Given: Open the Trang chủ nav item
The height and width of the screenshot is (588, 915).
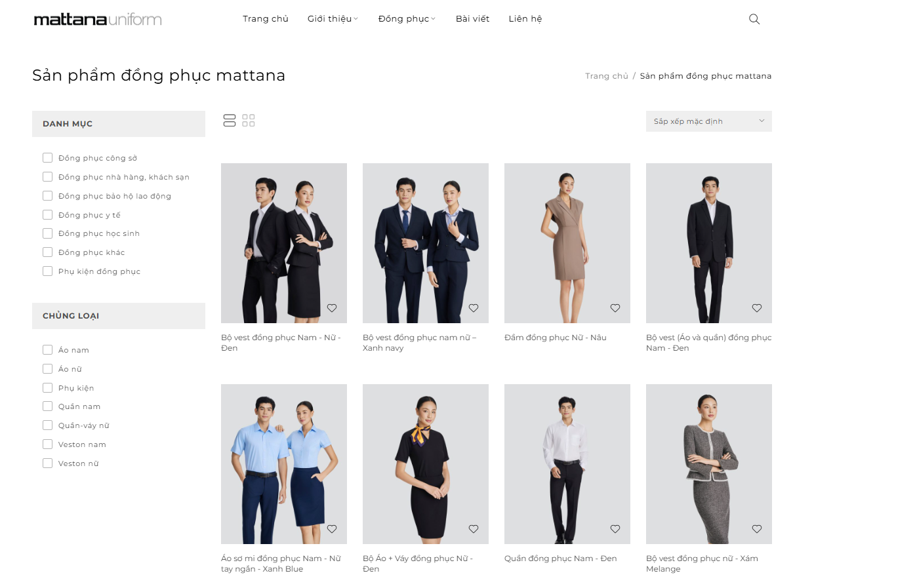Looking at the screenshot, I should pos(266,19).
